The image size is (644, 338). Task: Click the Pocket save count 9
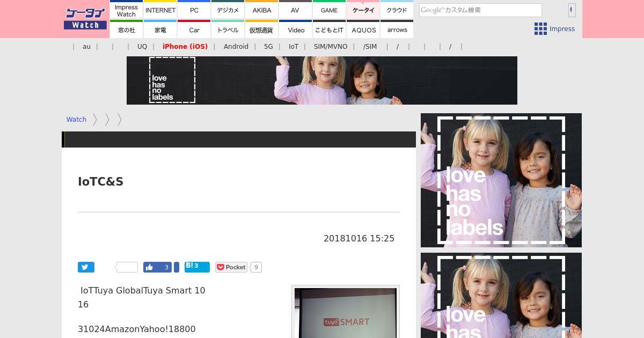[x=256, y=267]
